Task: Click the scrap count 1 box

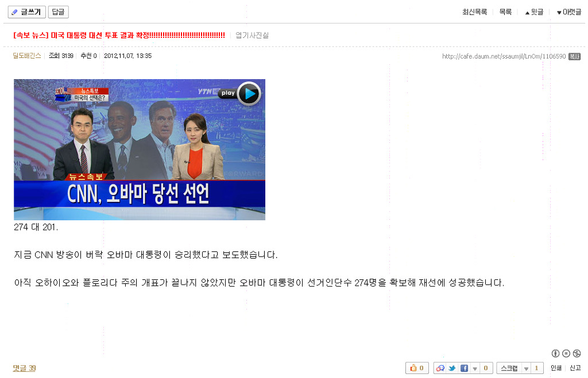Action: tap(537, 368)
